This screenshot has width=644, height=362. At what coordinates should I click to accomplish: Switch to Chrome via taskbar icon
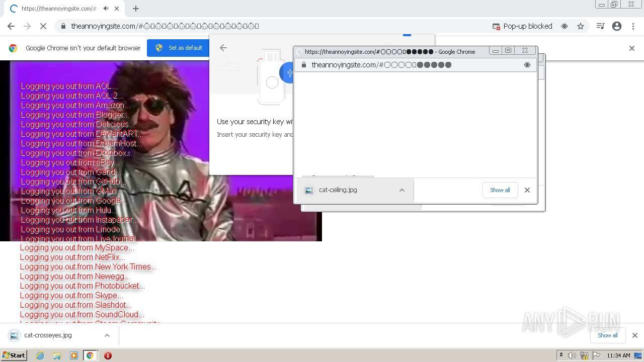(x=90, y=355)
